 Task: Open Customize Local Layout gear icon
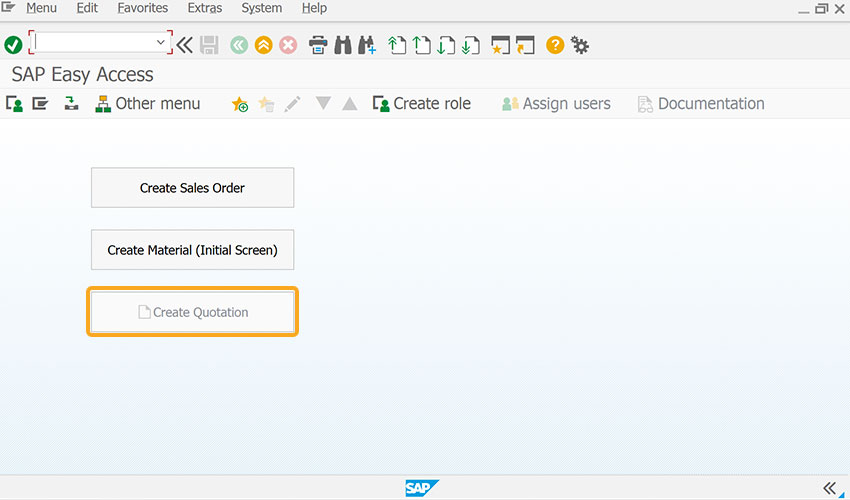click(x=580, y=45)
